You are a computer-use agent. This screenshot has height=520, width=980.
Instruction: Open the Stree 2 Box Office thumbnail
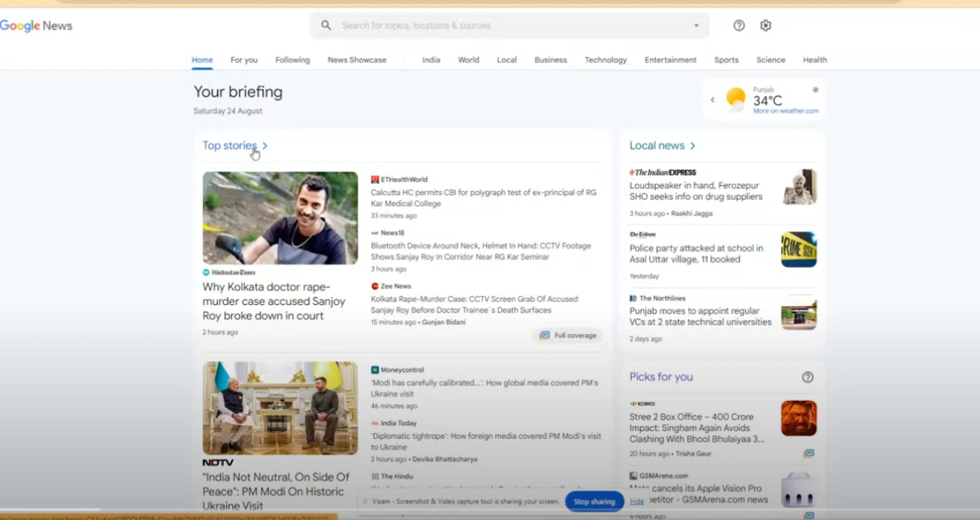799,418
